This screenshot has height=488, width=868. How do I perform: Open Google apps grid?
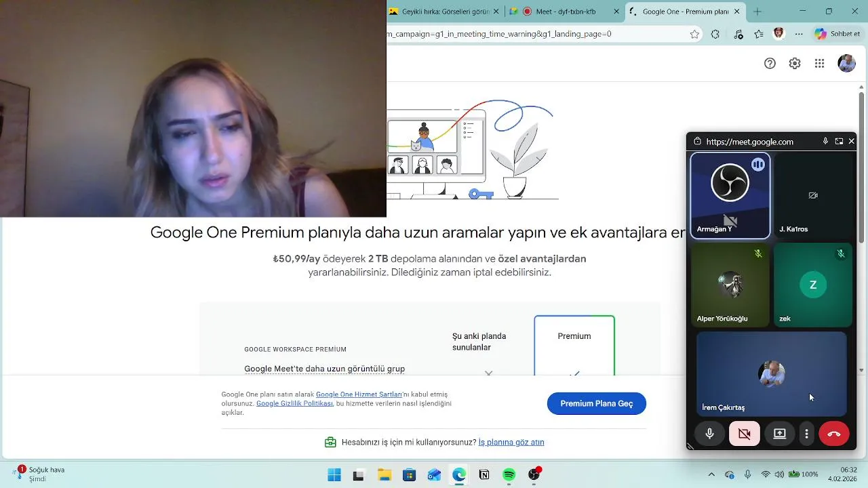tap(820, 64)
